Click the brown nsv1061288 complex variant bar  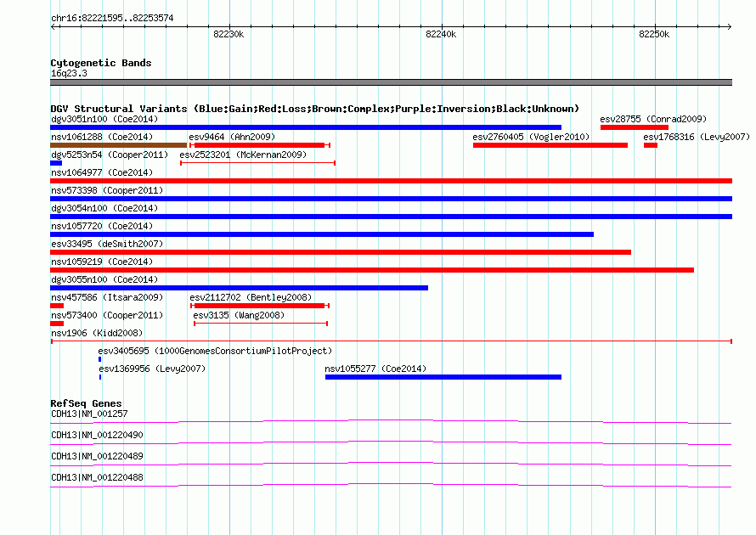tap(119, 145)
